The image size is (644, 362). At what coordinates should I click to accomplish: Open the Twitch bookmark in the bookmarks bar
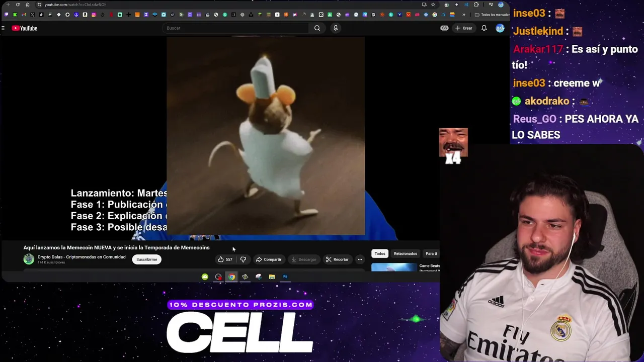pos(6,15)
